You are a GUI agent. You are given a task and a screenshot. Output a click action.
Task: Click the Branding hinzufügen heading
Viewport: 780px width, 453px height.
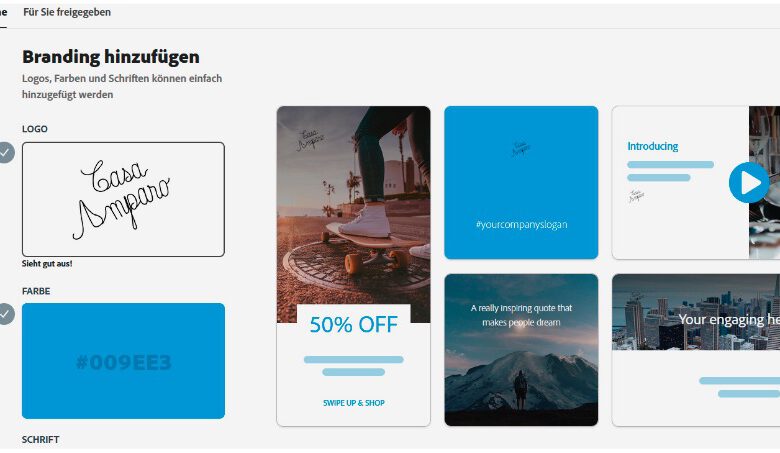(x=111, y=57)
